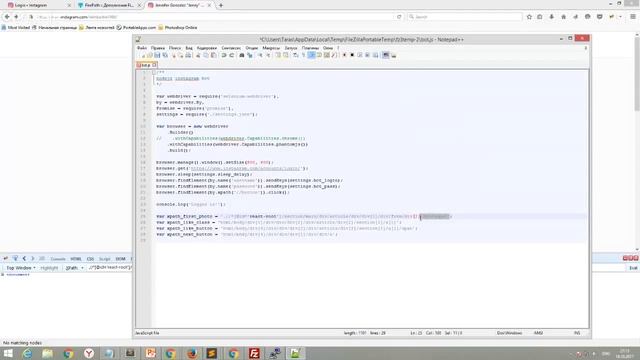Click the Find binoculars icon in Notepad++
This screenshot has width=640, height=360.
242,55
